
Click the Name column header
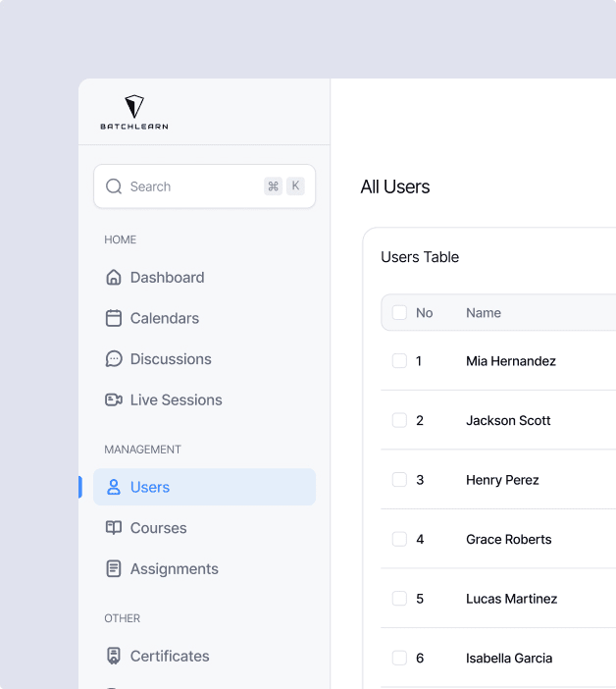coord(484,313)
